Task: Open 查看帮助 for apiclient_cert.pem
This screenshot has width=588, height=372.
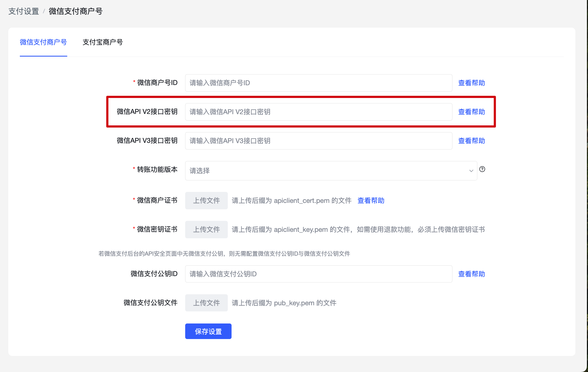Action: pyautogui.click(x=371, y=200)
